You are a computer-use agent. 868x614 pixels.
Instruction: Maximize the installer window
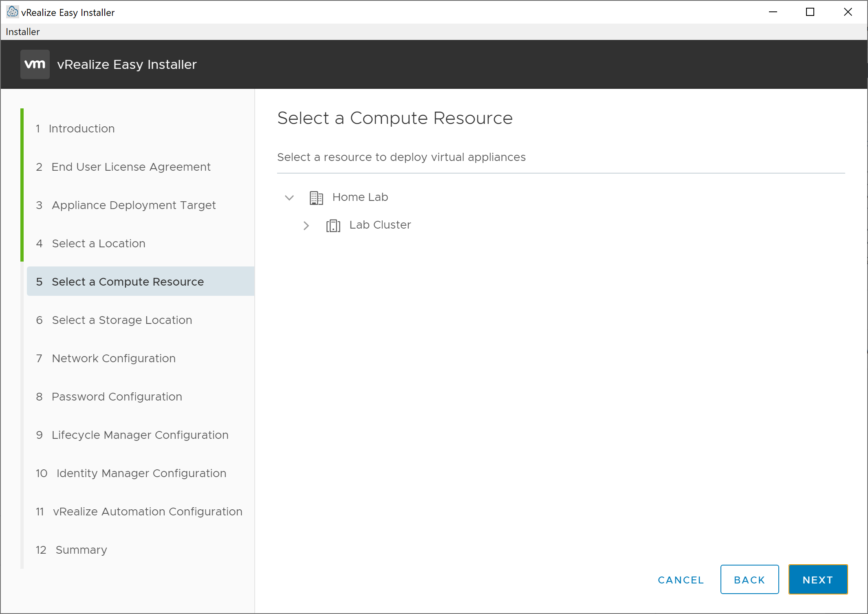pyautogui.click(x=810, y=12)
